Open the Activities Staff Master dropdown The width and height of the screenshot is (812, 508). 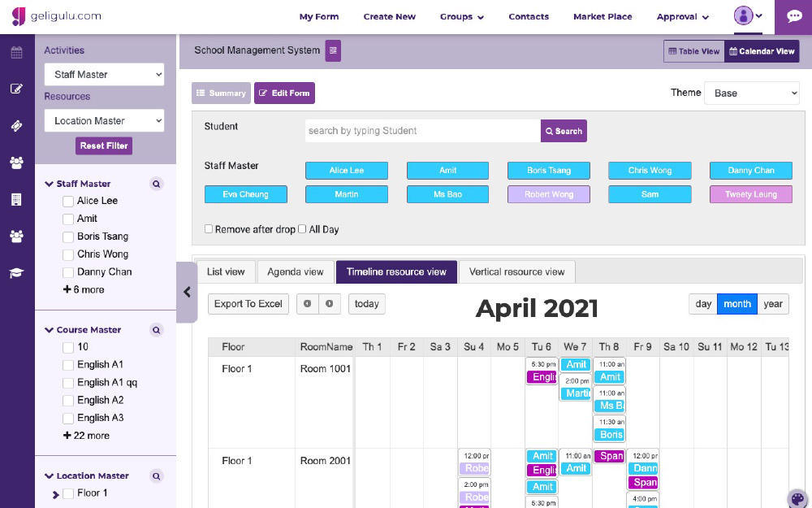click(104, 75)
